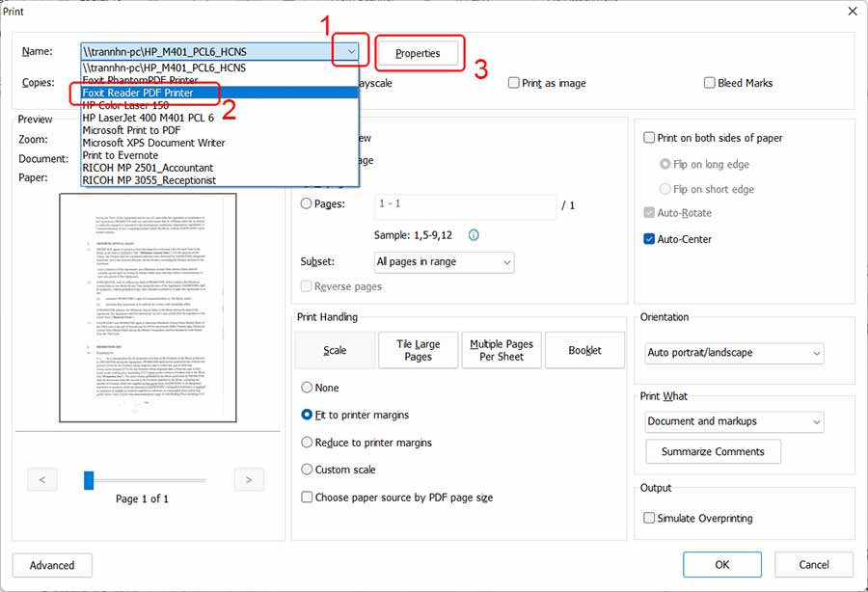The width and height of the screenshot is (868, 592).
Task: Switch to the Booklet print handling tab
Action: 584,350
